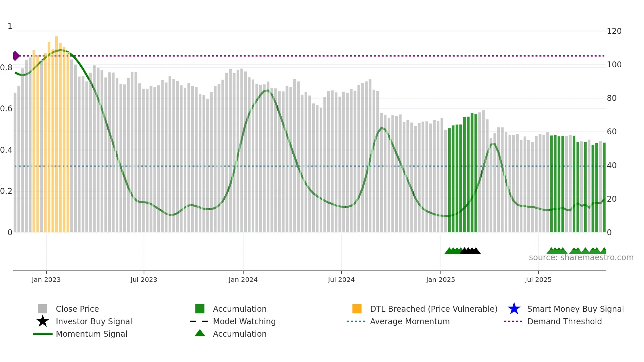Click the orange DTL Breached legend swatch
Screen dimensions: 644x362
[x=357, y=309]
